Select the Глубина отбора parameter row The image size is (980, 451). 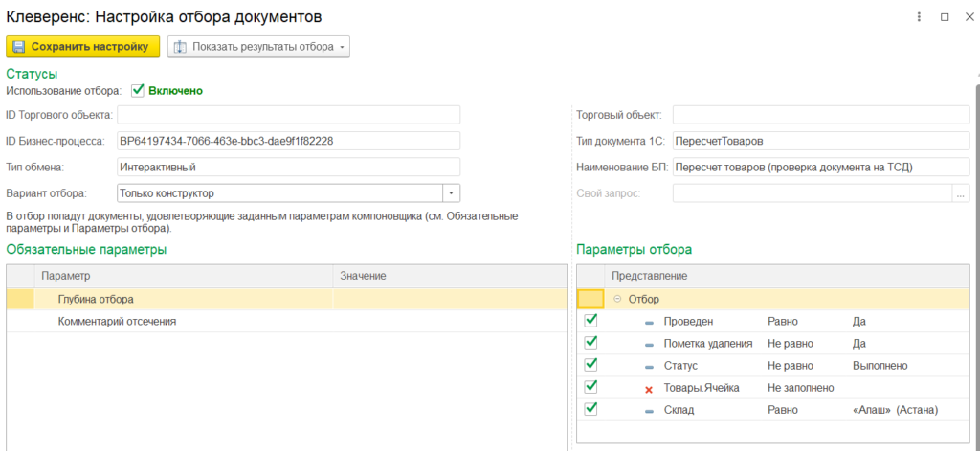click(96, 299)
